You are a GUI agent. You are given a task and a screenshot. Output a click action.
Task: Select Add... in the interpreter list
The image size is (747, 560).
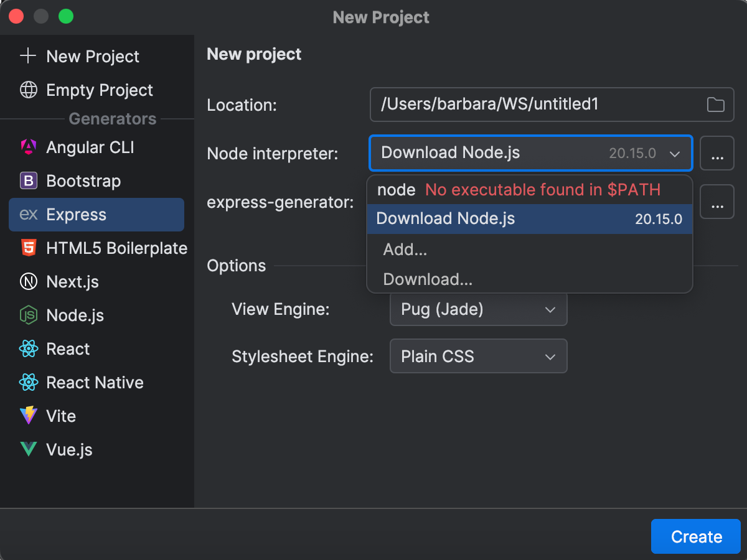pyautogui.click(x=405, y=250)
